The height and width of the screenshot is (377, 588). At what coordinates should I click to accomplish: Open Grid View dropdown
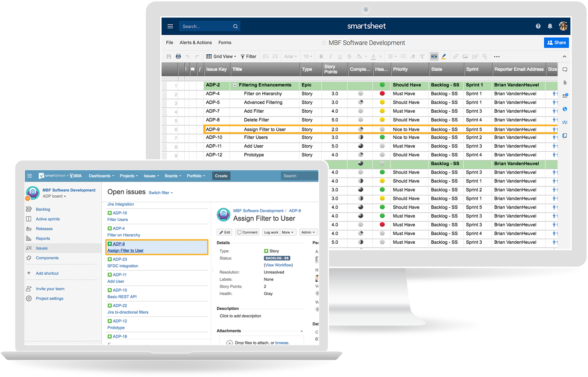(x=221, y=56)
